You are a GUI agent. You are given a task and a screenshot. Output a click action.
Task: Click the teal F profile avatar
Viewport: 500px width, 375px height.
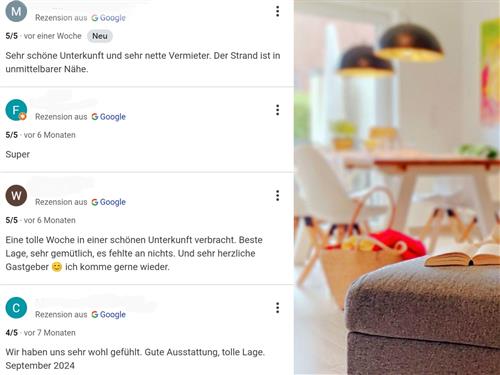(16, 110)
